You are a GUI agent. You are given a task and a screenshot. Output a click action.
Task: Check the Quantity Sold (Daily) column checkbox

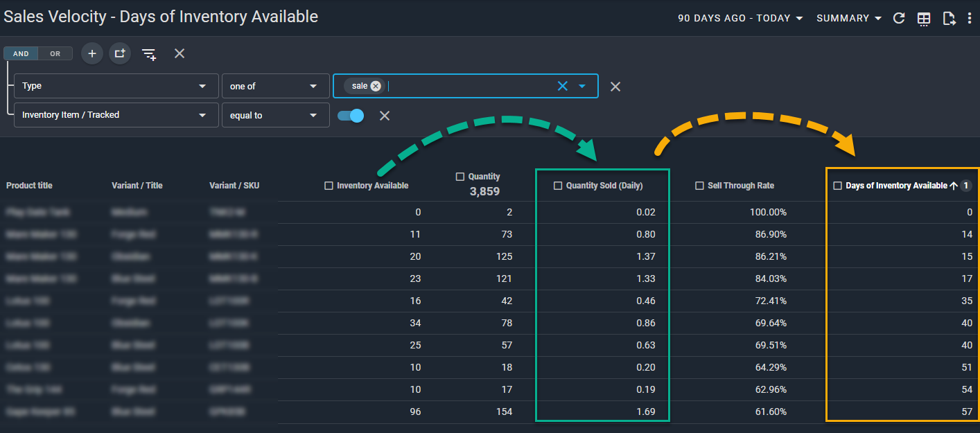tap(558, 186)
